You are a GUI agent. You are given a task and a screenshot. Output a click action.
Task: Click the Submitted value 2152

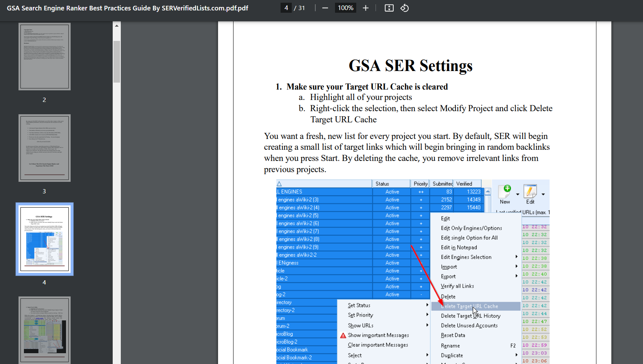[x=446, y=200]
